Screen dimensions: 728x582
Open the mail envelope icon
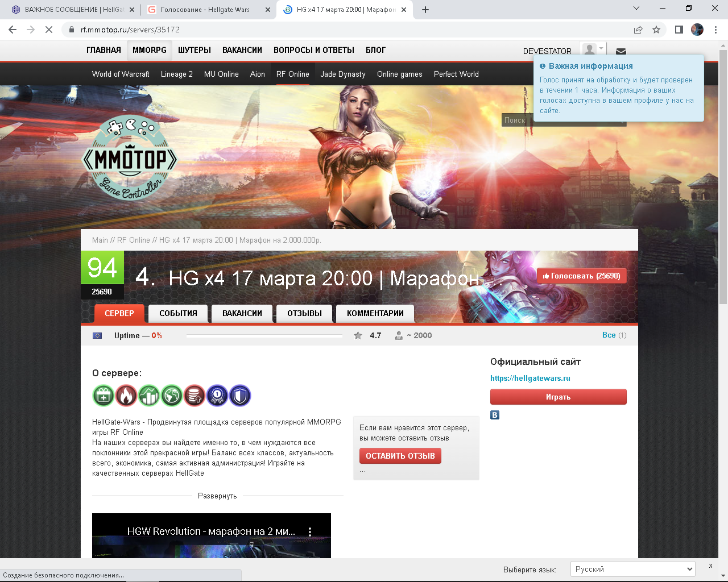click(621, 51)
